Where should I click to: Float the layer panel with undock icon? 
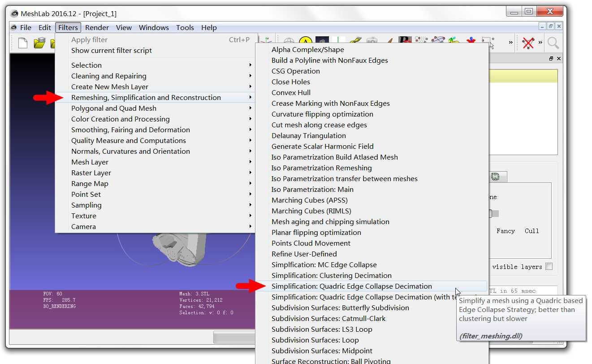pyautogui.click(x=551, y=59)
